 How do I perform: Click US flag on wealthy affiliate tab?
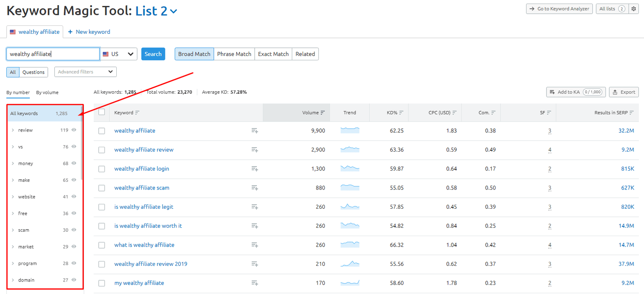click(x=13, y=32)
